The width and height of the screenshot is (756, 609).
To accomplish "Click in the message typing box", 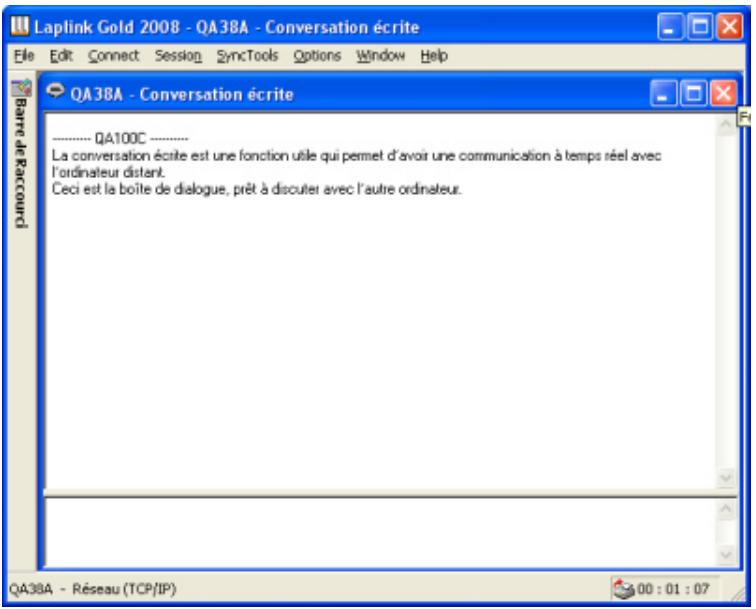I will [380, 532].
